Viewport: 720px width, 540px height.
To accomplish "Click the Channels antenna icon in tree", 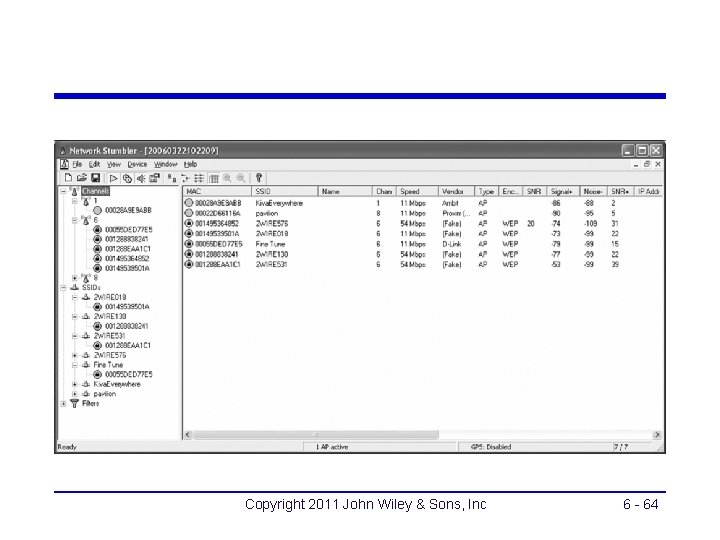I will click(74, 191).
